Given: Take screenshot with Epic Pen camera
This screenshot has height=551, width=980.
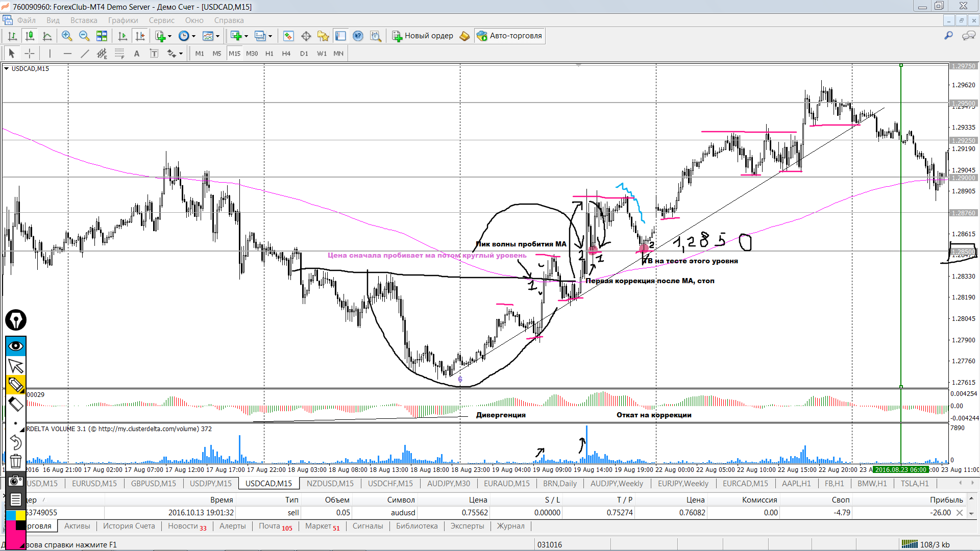Looking at the screenshot, I should click(16, 481).
